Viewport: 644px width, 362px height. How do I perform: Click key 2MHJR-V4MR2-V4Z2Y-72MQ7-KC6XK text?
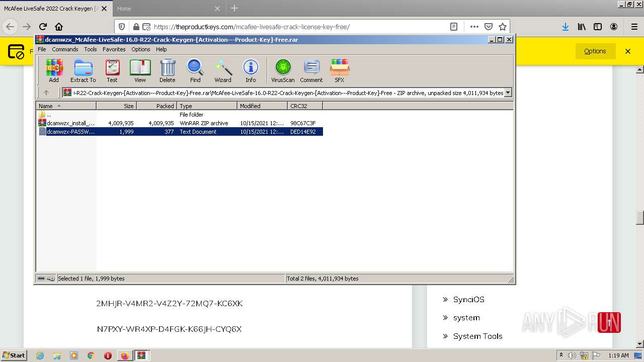click(x=170, y=304)
